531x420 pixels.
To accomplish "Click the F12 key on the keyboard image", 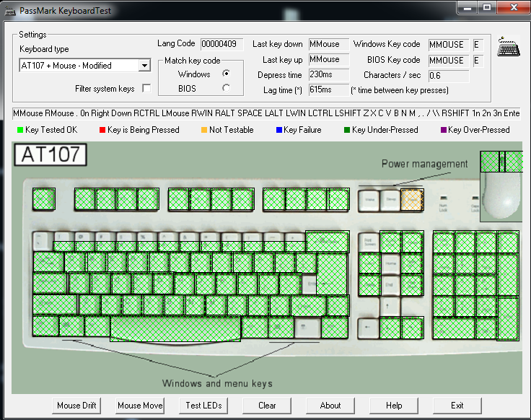I will pyautogui.click(x=338, y=199).
